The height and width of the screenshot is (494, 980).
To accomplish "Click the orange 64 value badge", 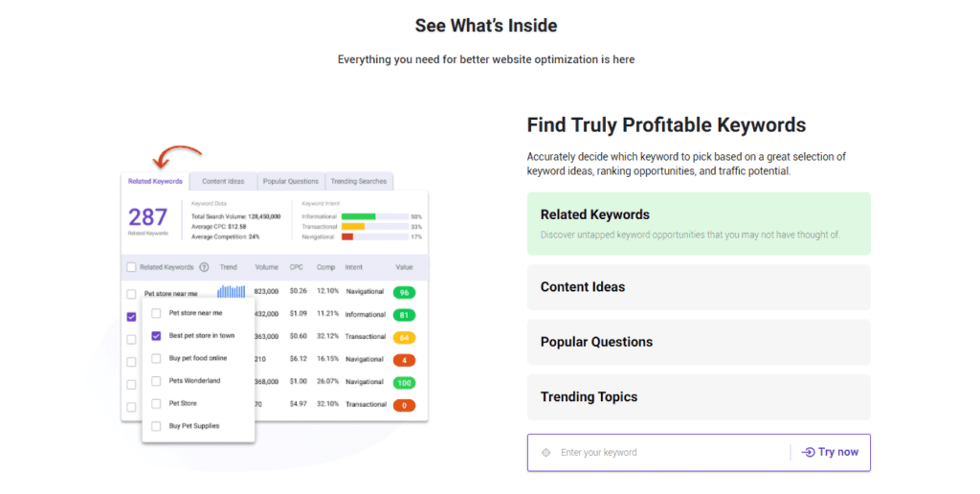I will [405, 338].
